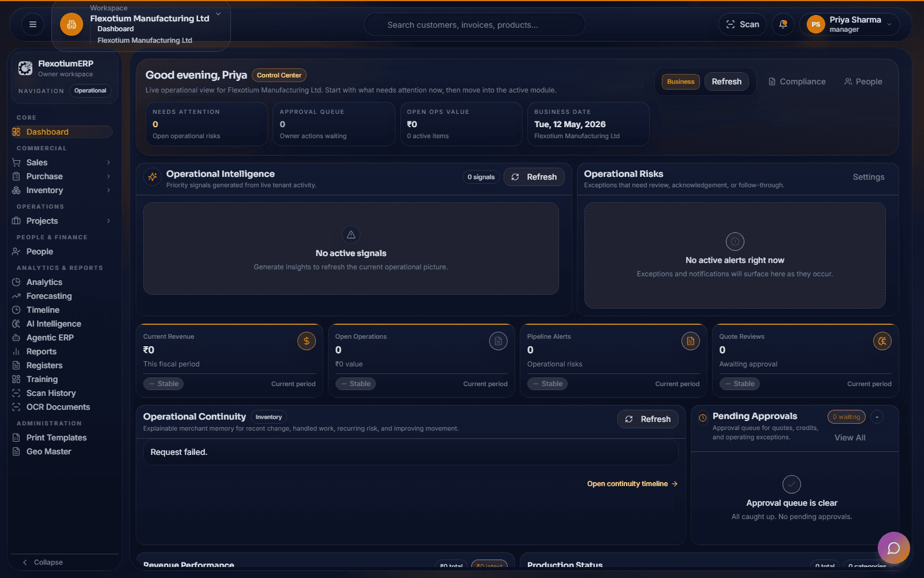Expand the workspace selector chevron
Image resolution: width=924 pixels, height=578 pixels.
(x=218, y=14)
